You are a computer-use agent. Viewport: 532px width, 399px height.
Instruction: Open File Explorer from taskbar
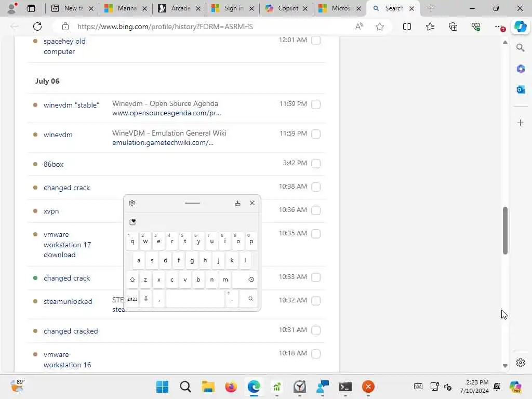208,387
